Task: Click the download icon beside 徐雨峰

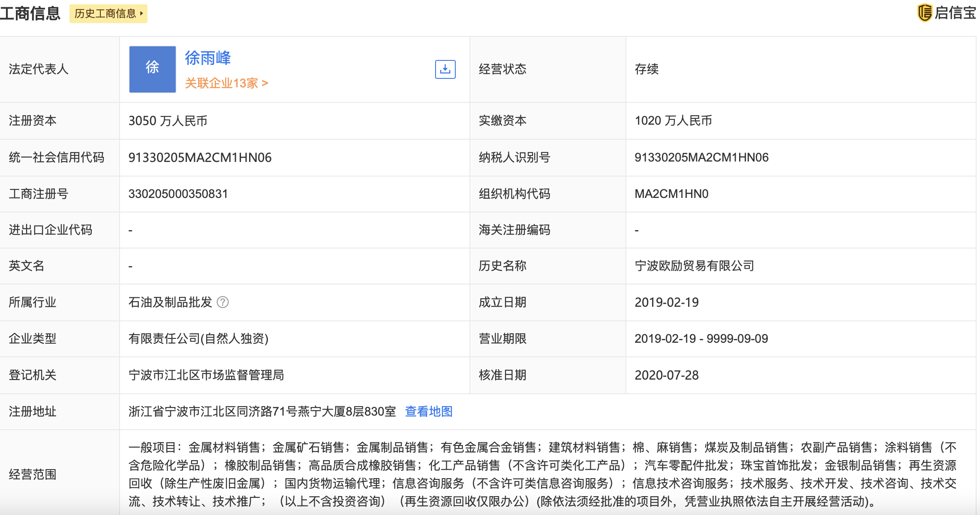Action: pos(445,69)
